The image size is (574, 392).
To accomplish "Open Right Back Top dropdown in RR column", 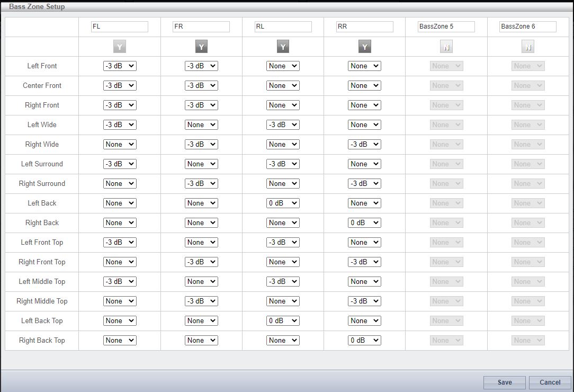I will click(364, 341).
